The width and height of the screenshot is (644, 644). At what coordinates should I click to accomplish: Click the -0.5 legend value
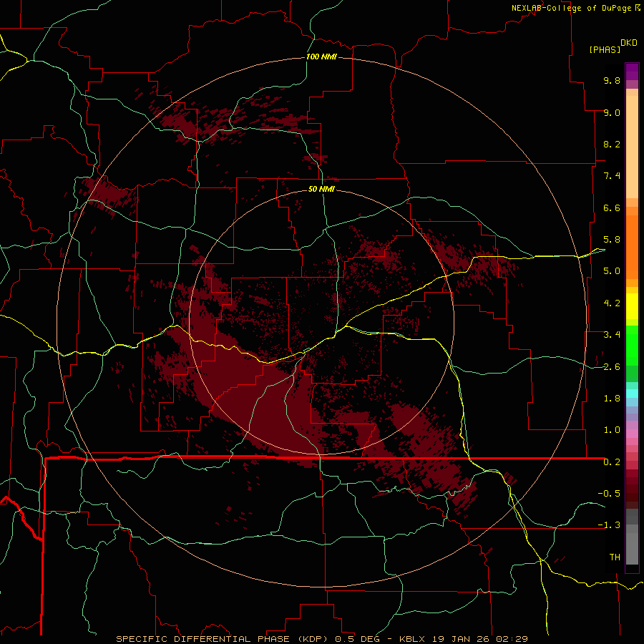[609, 494]
